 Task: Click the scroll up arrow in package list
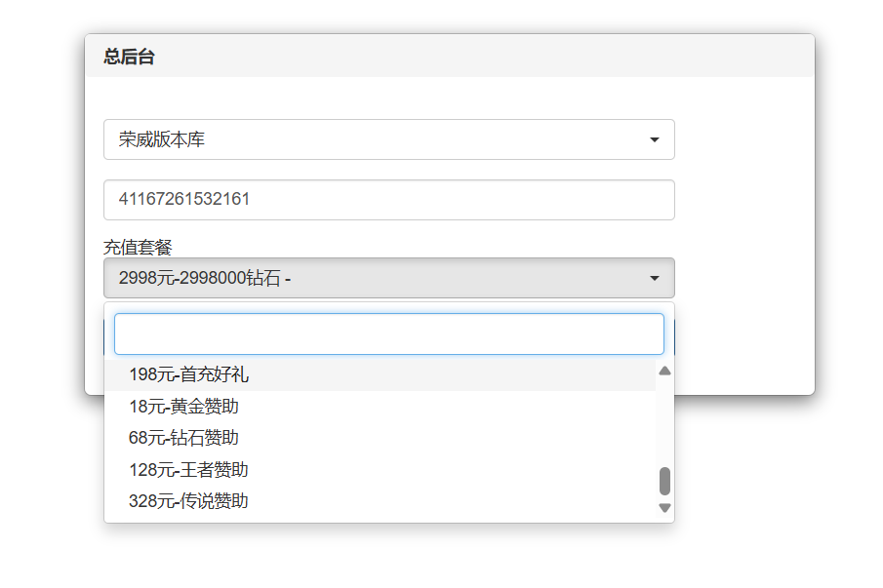click(664, 371)
